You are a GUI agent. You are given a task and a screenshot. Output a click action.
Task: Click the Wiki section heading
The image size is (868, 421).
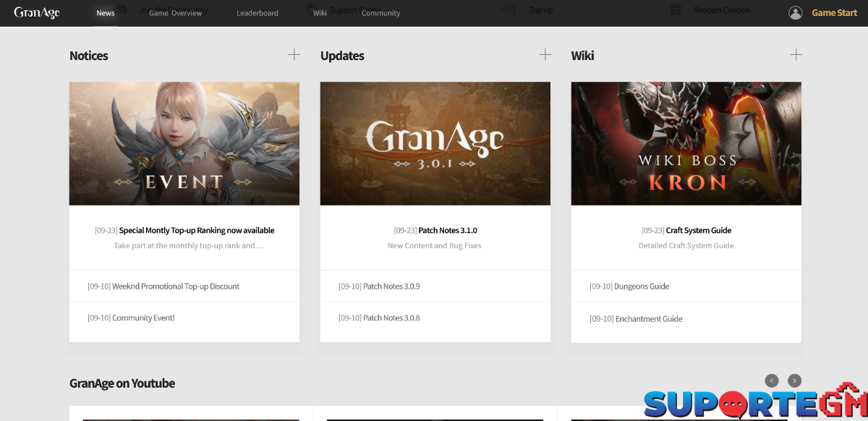pyautogui.click(x=582, y=56)
